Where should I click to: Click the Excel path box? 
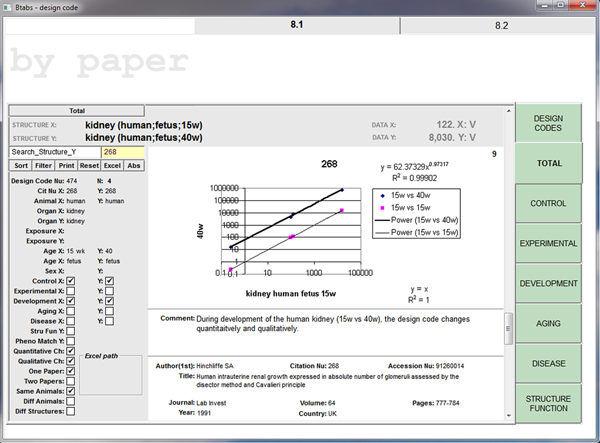pos(111,376)
